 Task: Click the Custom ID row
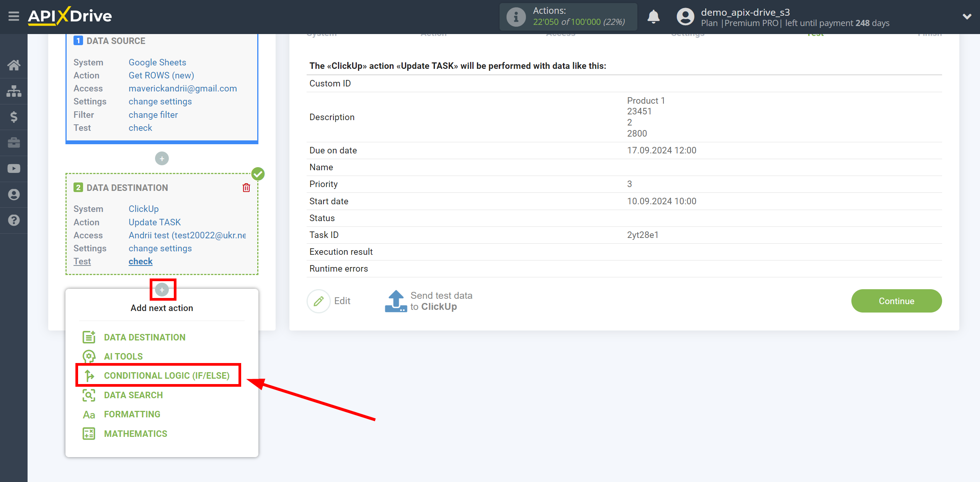point(624,83)
